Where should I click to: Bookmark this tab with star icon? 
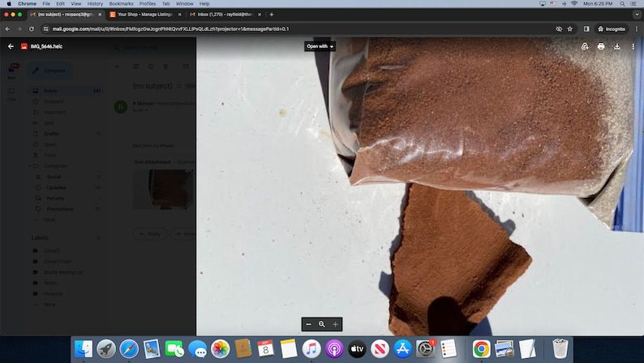point(569,28)
